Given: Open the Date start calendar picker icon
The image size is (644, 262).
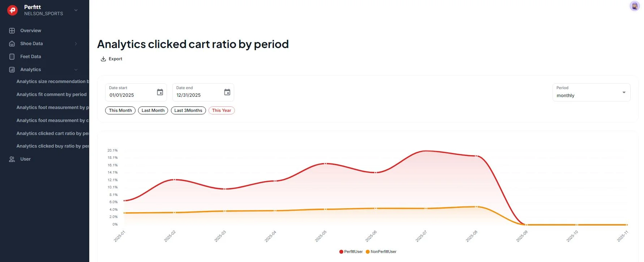Looking at the screenshot, I should 160,92.
